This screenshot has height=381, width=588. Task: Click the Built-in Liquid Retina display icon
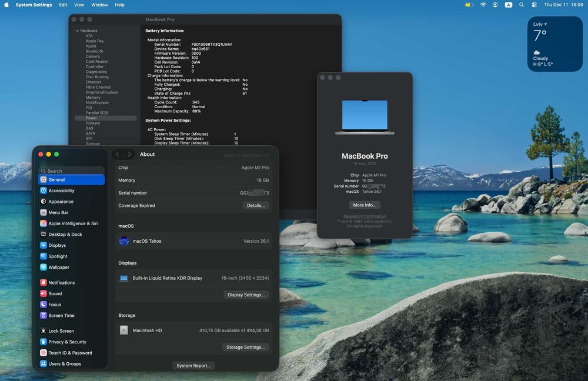coord(123,278)
